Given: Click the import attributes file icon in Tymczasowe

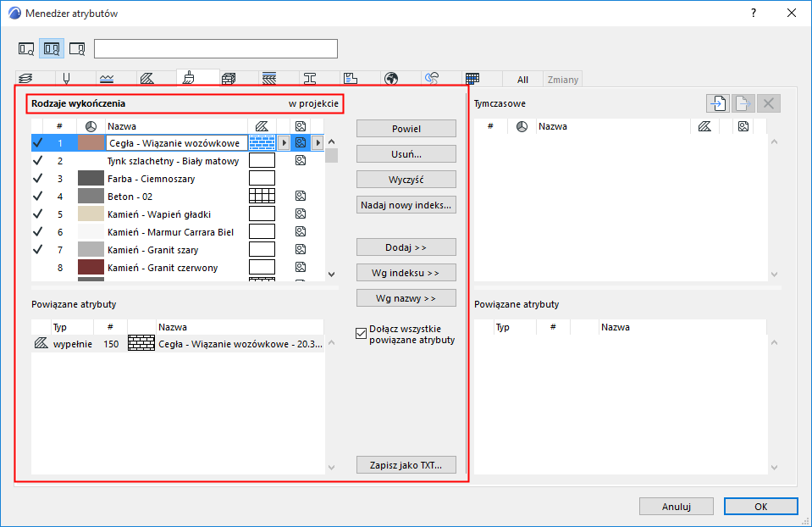Looking at the screenshot, I should (718, 103).
